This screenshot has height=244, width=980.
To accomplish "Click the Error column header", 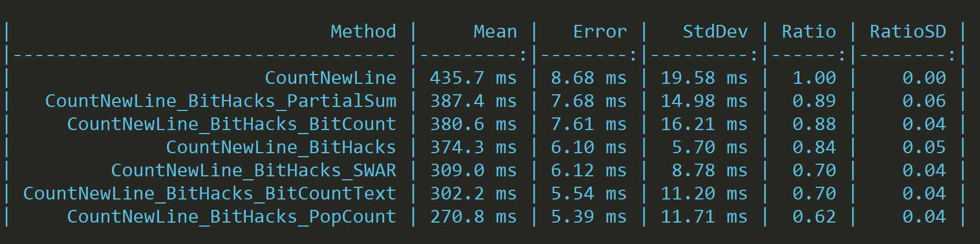I will coord(599,32).
